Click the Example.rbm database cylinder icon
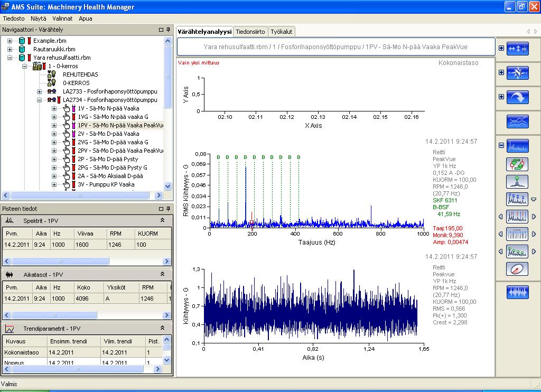The width and height of the screenshot is (541, 392). click(22, 41)
